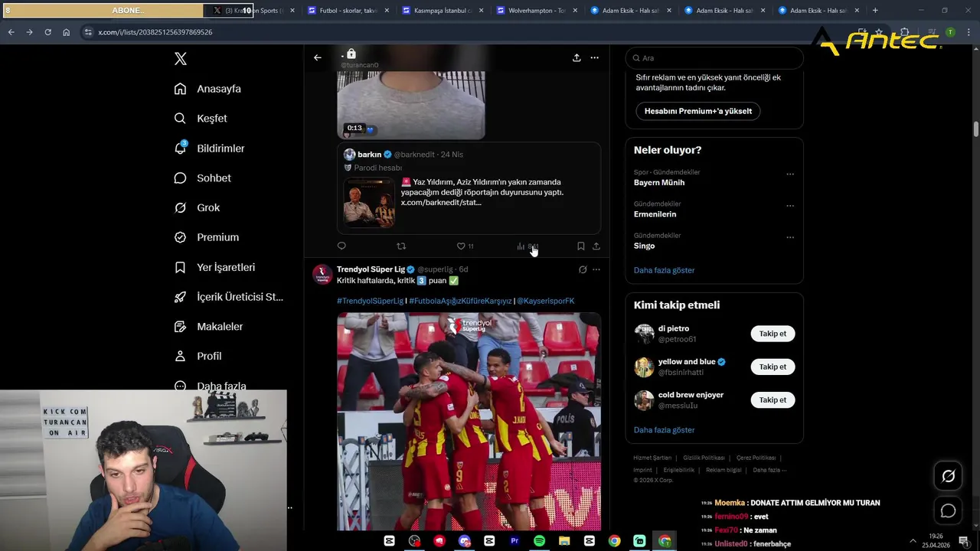Open the floating Grok button
Screen dimensions: 980x551
tap(948, 476)
